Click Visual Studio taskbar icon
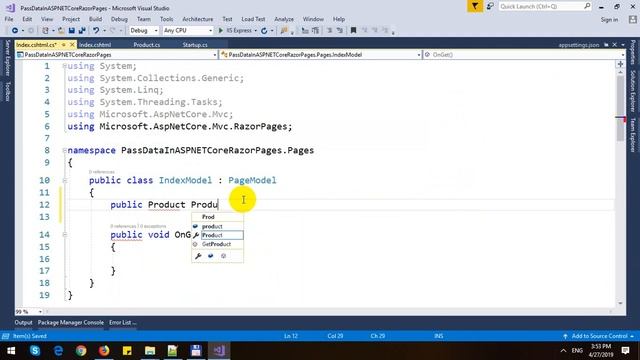Viewport: 640px width, 360px height. pos(219,351)
